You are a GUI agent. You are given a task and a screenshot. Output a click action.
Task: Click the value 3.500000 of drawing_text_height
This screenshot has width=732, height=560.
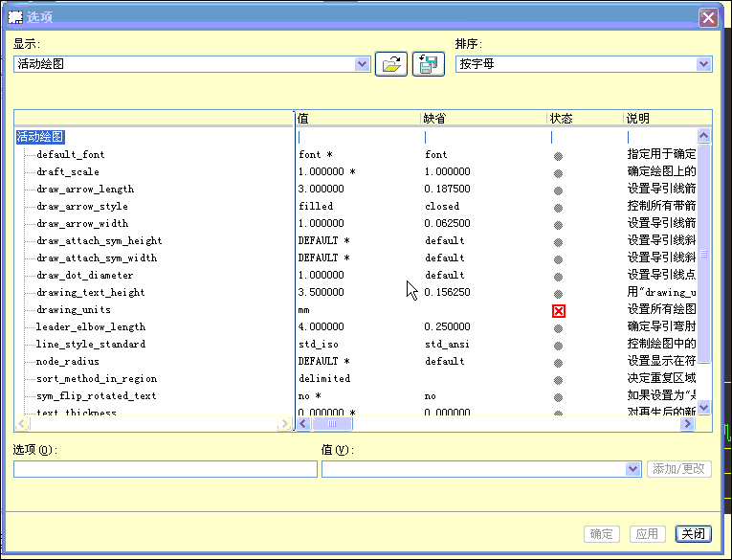click(322, 293)
